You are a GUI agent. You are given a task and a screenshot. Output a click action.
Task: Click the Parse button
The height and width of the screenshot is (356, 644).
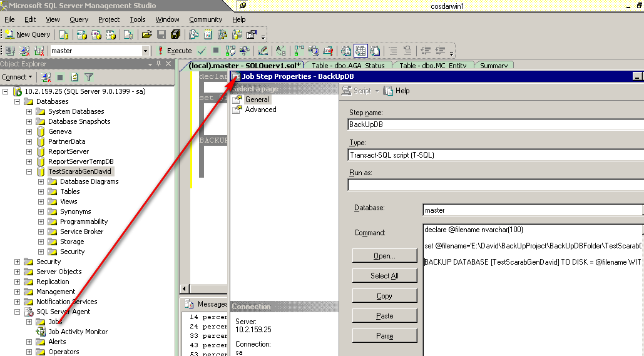384,336
